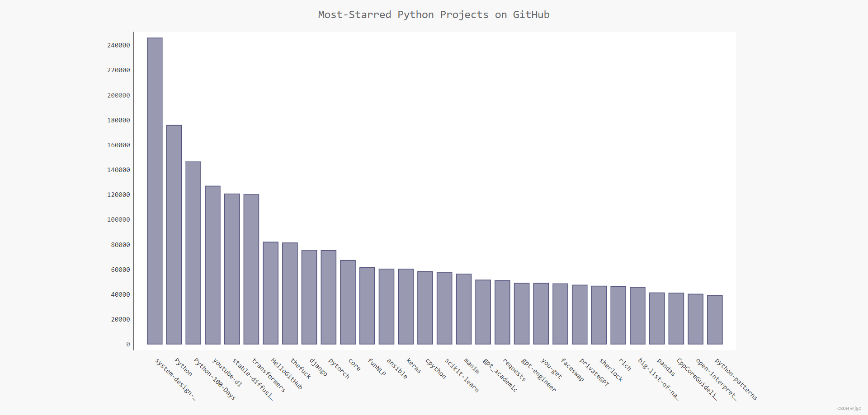868x415 pixels.
Task: Click the 'cpython' axis label
Action: pyautogui.click(x=436, y=368)
